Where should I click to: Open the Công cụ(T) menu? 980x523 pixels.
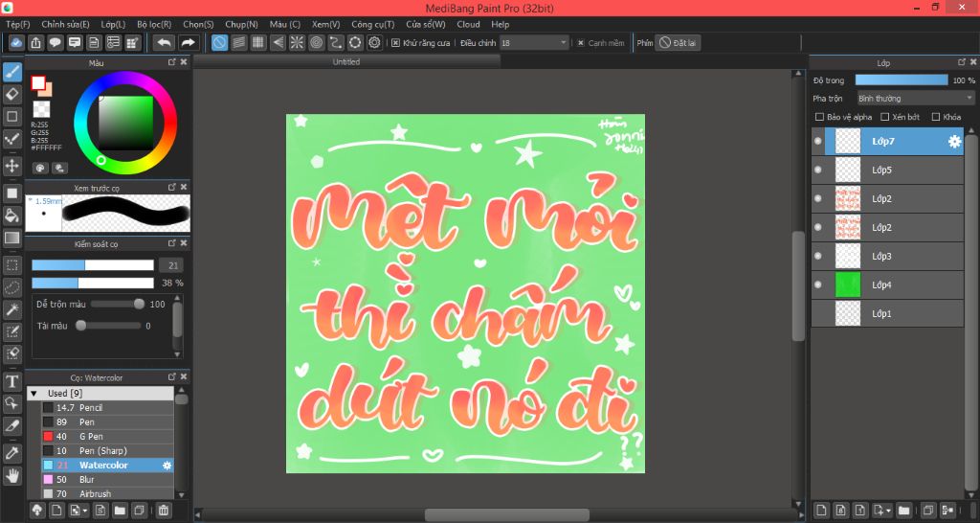[x=373, y=24]
